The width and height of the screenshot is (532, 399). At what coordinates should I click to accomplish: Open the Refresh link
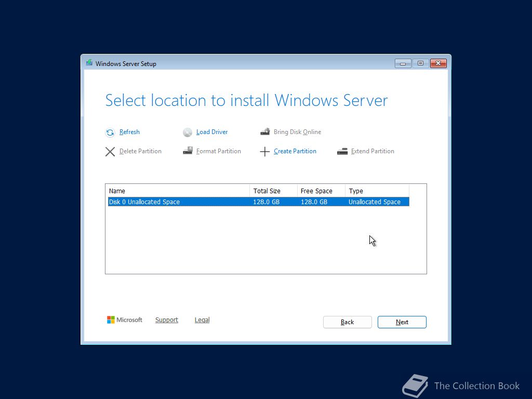129,132
